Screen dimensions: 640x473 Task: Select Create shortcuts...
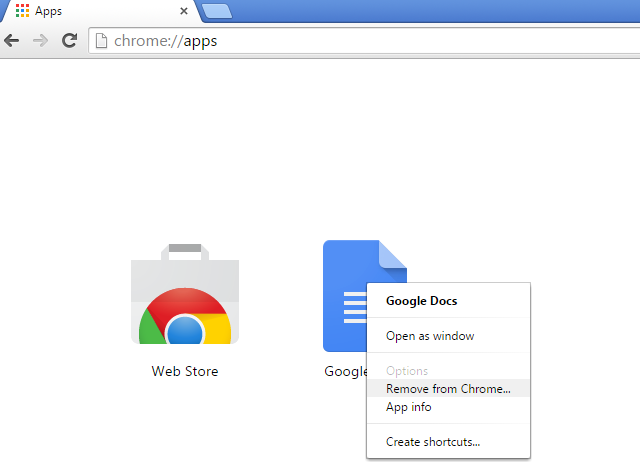[448, 442]
